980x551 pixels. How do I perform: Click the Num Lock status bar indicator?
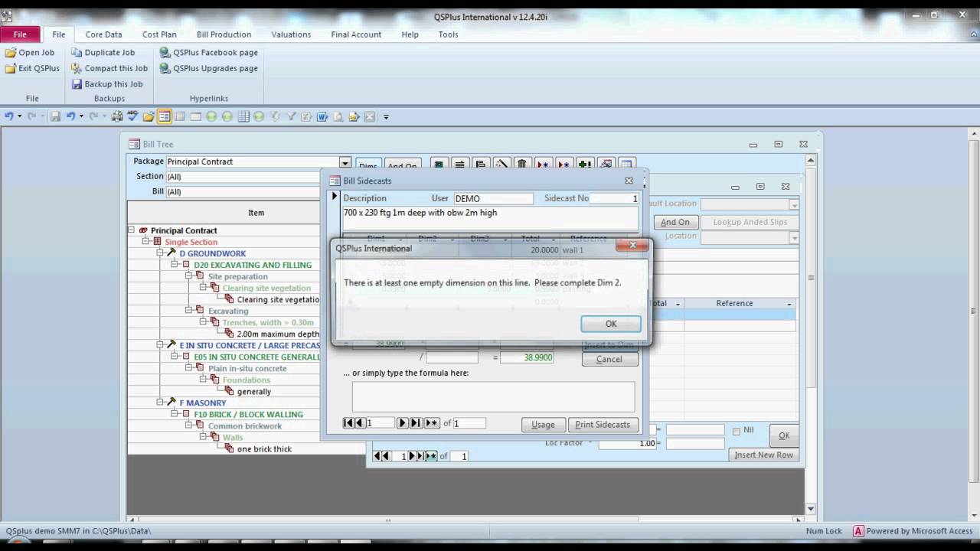coord(824,531)
